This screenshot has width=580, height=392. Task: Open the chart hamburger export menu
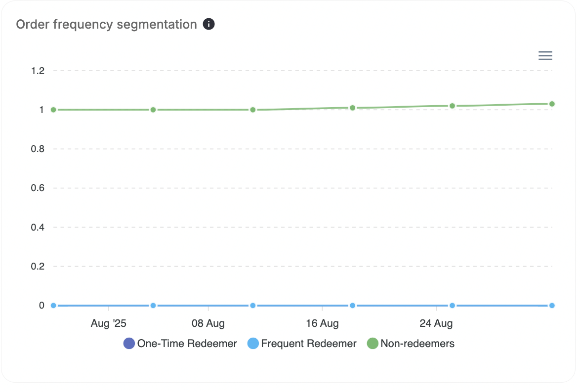point(545,55)
